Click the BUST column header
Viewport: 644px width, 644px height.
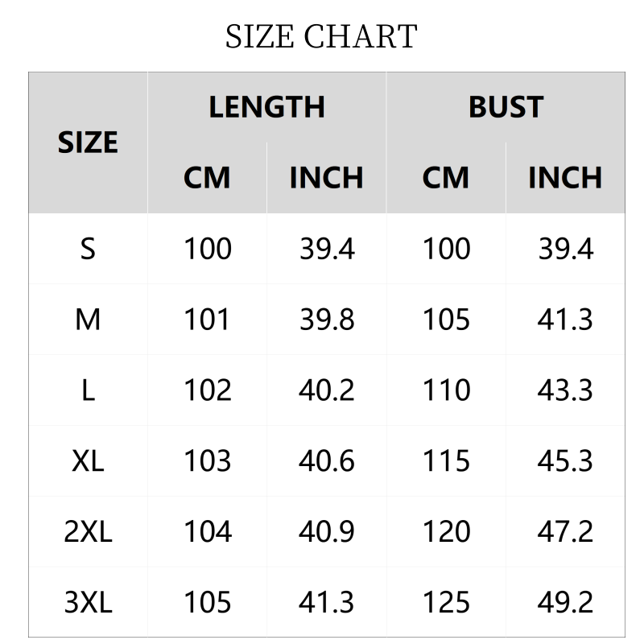click(506, 107)
